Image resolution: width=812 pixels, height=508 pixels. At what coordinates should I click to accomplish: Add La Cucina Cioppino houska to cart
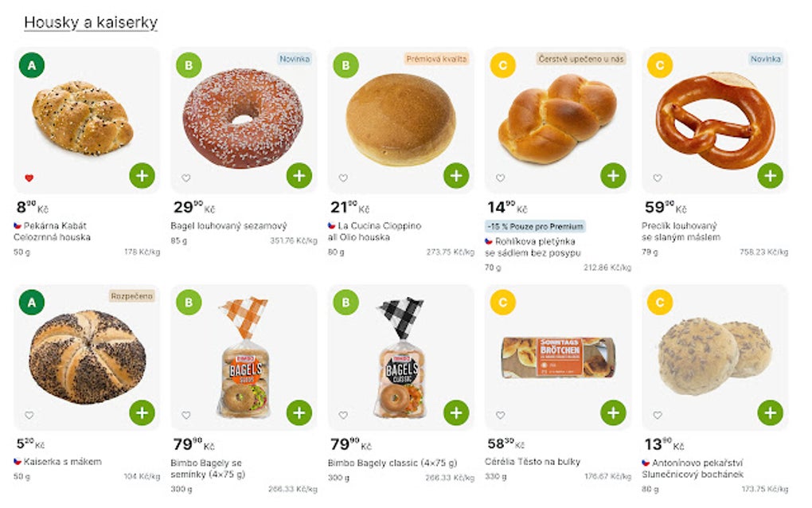pos(455,175)
